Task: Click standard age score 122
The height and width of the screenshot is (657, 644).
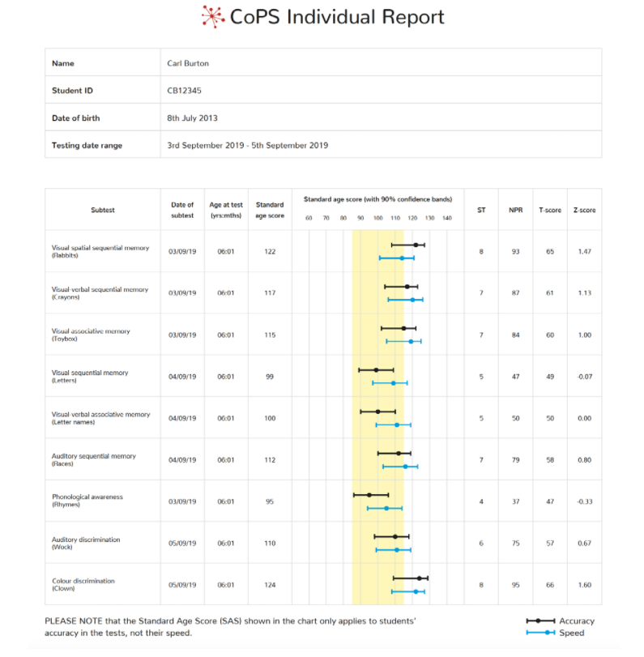Action: coord(270,251)
